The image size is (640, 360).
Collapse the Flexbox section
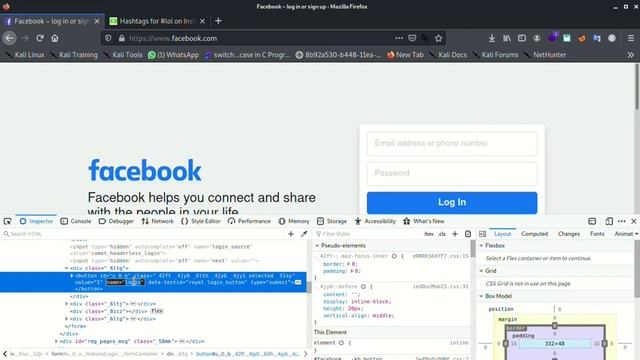tap(481, 246)
